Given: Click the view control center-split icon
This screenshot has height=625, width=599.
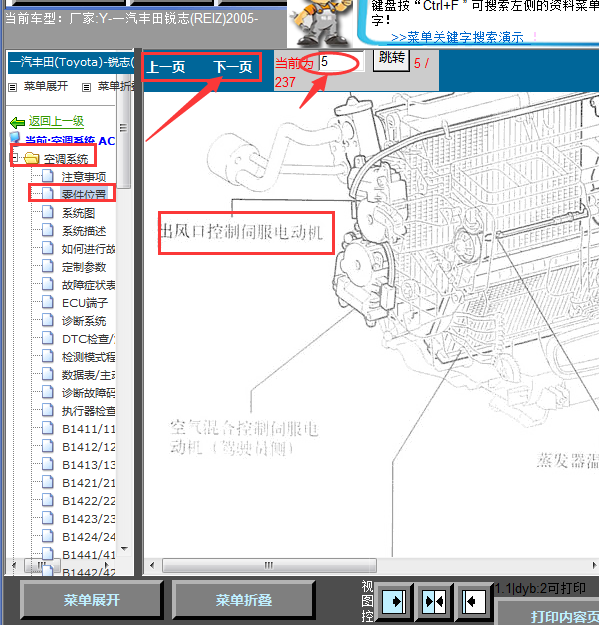Looking at the screenshot, I should (434, 601).
